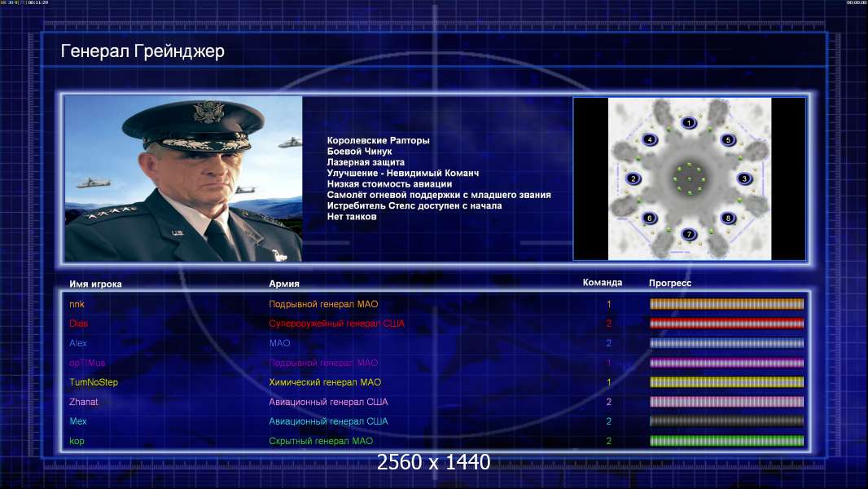
Task: Click 'Авиационный генерал США' in Zhanat's row
Action: tap(328, 402)
